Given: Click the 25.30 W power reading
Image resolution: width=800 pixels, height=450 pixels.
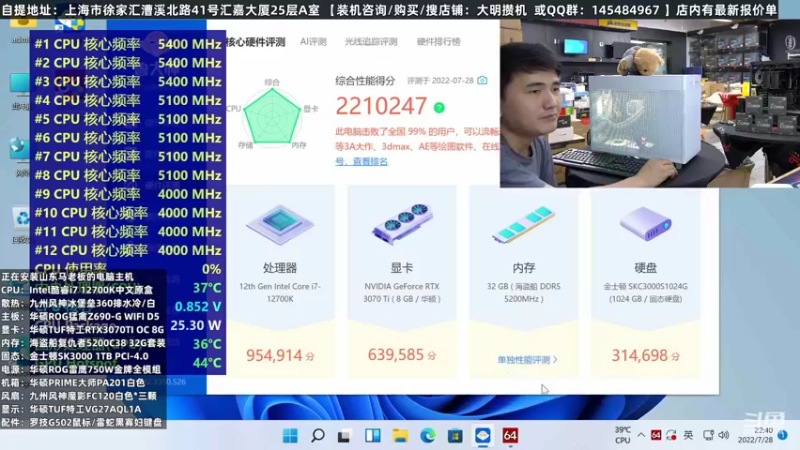Looking at the screenshot, I should (195, 326).
